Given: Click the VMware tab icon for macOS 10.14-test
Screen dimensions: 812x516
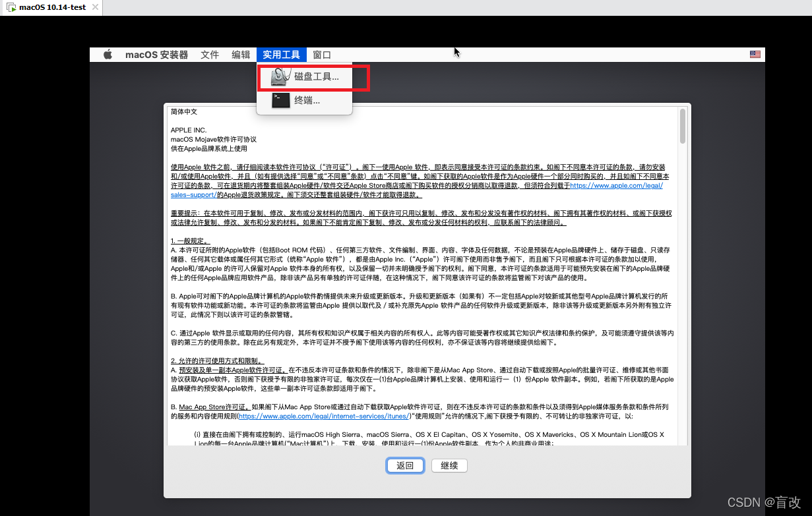Looking at the screenshot, I should pyautogui.click(x=11, y=7).
